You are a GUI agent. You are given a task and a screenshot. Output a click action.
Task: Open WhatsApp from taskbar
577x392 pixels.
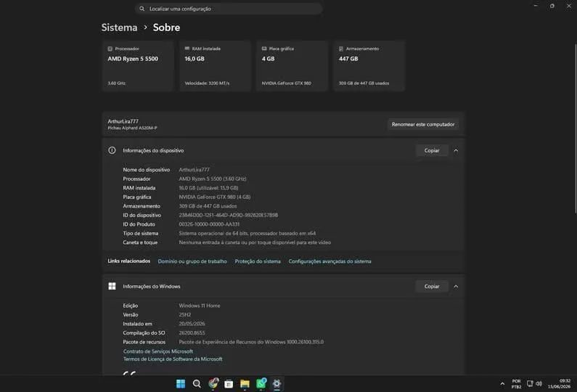(x=261, y=383)
